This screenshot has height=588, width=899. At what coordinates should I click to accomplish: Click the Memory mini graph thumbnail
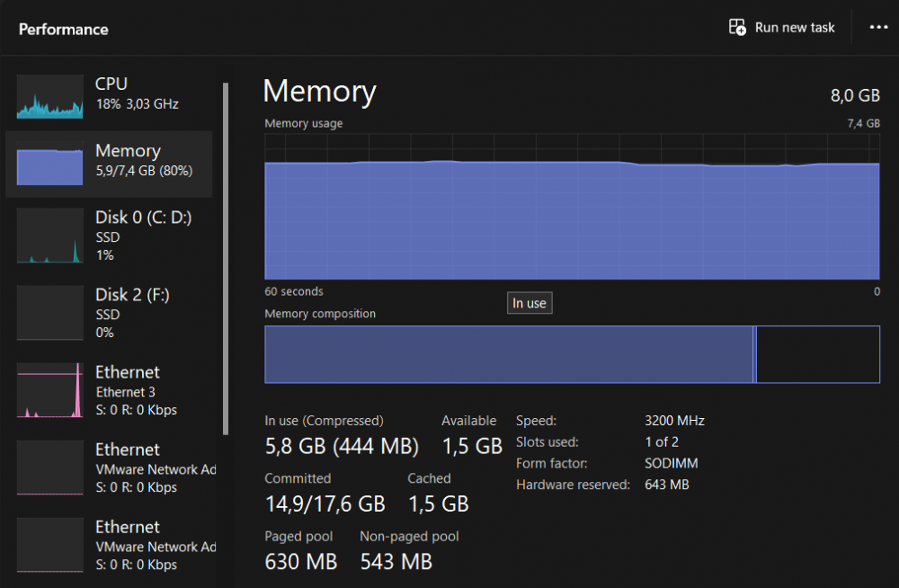pyautogui.click(x=49, y=164)
